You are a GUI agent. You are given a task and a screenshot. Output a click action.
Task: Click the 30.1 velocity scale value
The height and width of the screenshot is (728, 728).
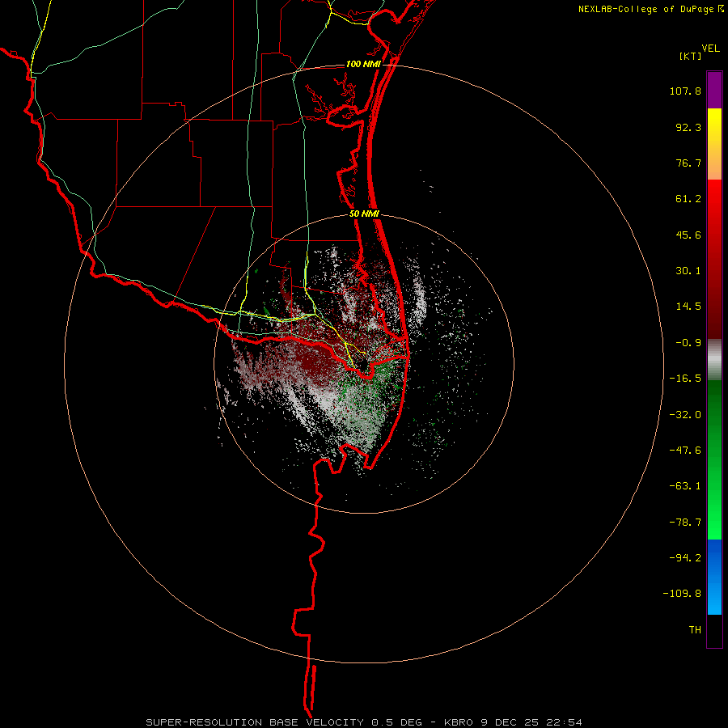[x=688, y=271]
